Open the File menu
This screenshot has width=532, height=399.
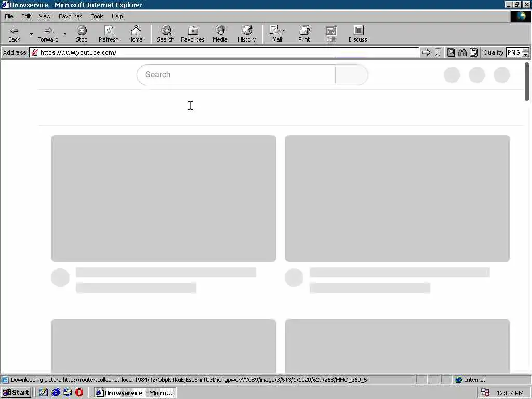coord(9,16)
